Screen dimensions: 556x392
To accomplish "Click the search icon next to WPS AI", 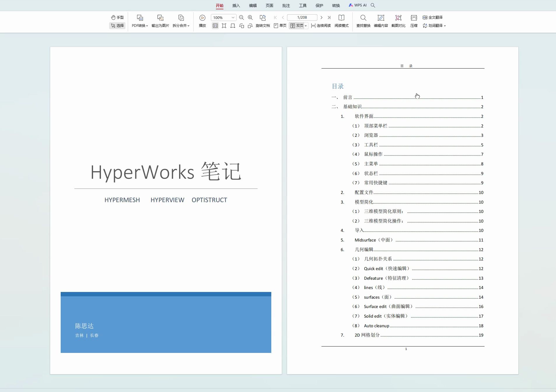I will [373, 5].
